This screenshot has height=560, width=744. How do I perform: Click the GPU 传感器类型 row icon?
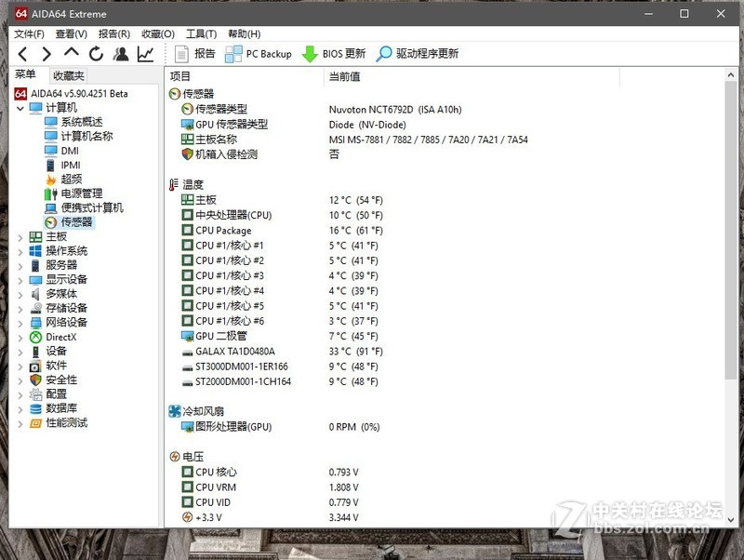click(188, 125)
